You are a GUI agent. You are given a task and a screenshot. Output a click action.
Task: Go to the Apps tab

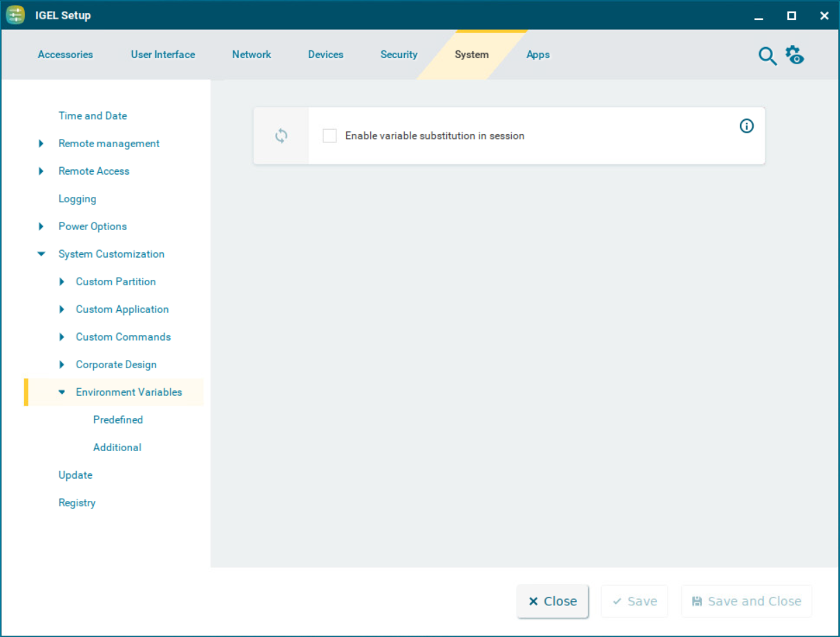click(537, 55)
